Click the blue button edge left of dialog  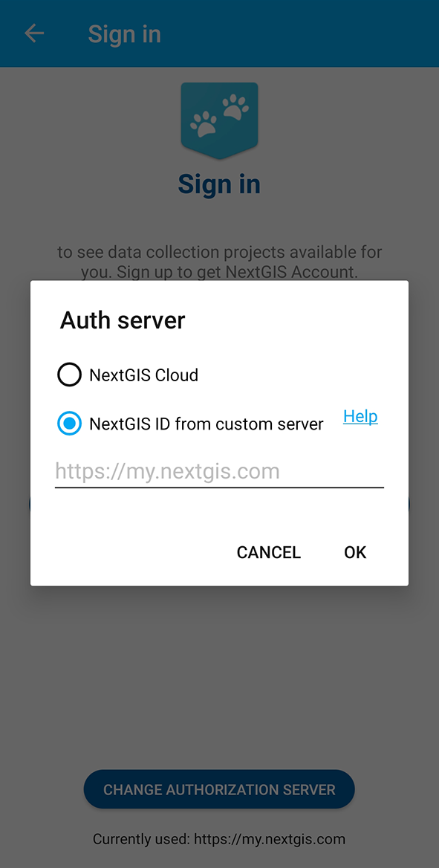(x=29, y=504)
